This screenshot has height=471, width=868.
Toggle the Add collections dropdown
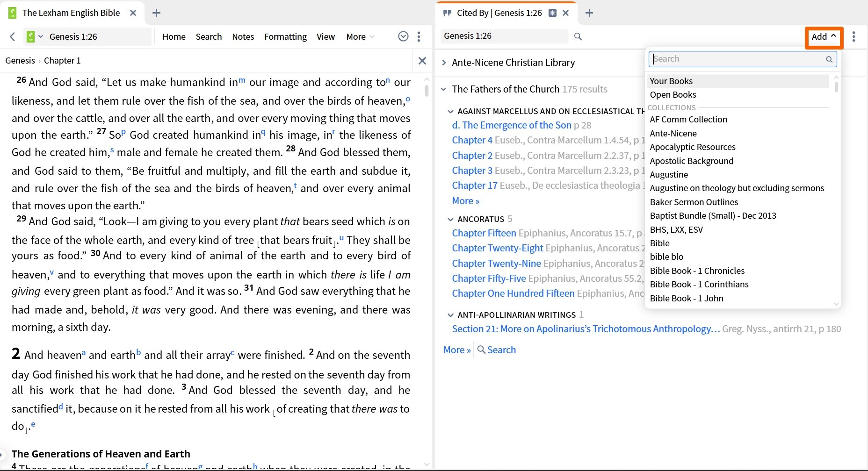[824, 37]
